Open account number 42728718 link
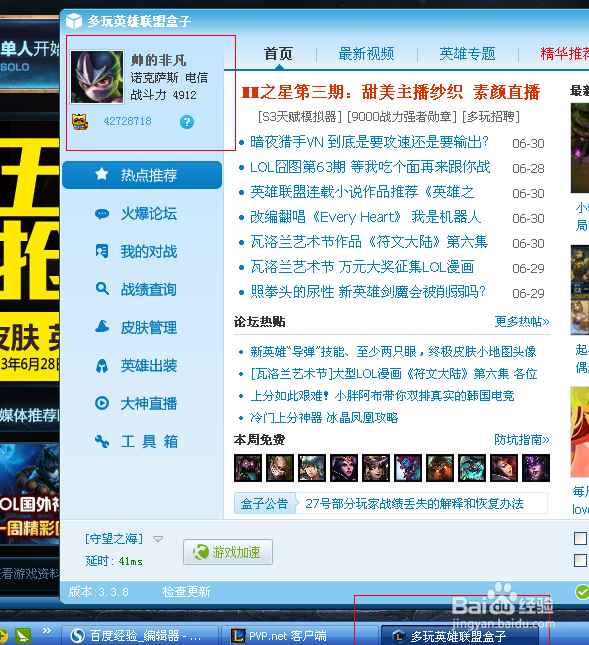589x645 pixels. [x=128, y=121]
